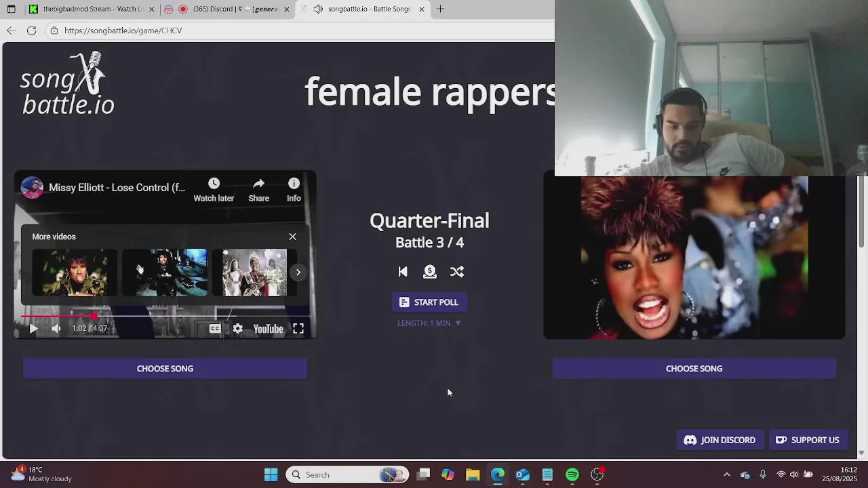The image size is (868, 488).
Task: Close the Discord tab
Action: click(287, 9)
